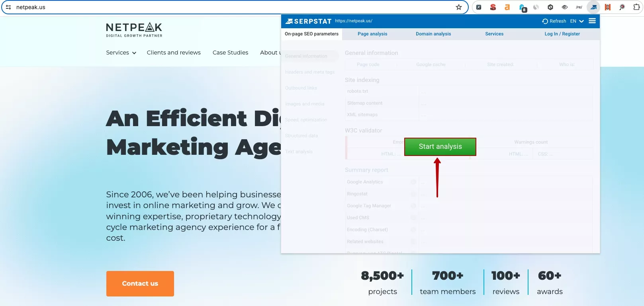Click the black hexagon extension icon

[x=550, y=7]
